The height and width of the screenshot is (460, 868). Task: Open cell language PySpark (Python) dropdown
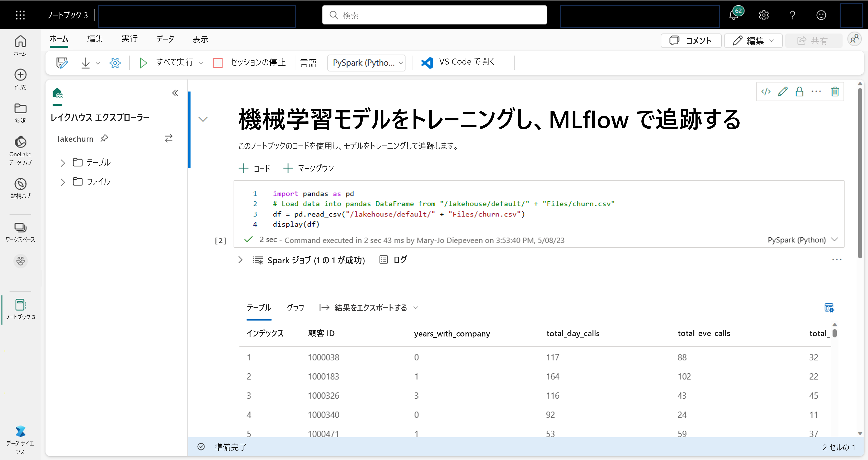click(x=803, y=240)
